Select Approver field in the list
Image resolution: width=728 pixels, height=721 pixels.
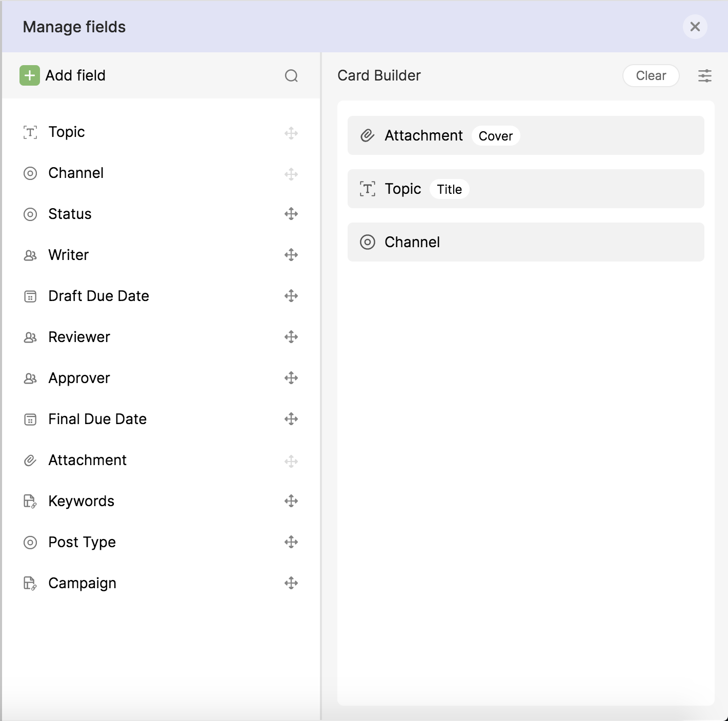coord(79,378)
